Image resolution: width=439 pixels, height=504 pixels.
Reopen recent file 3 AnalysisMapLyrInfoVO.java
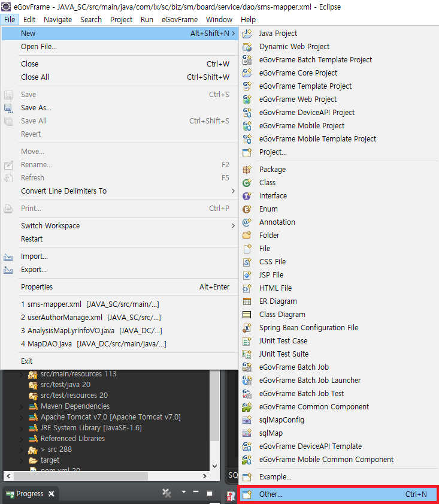119,331
